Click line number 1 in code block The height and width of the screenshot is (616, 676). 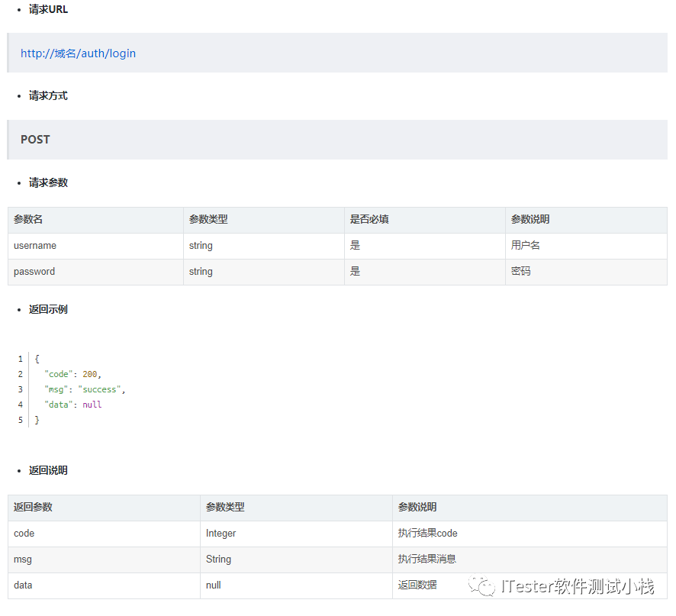[x=21, y=359]
